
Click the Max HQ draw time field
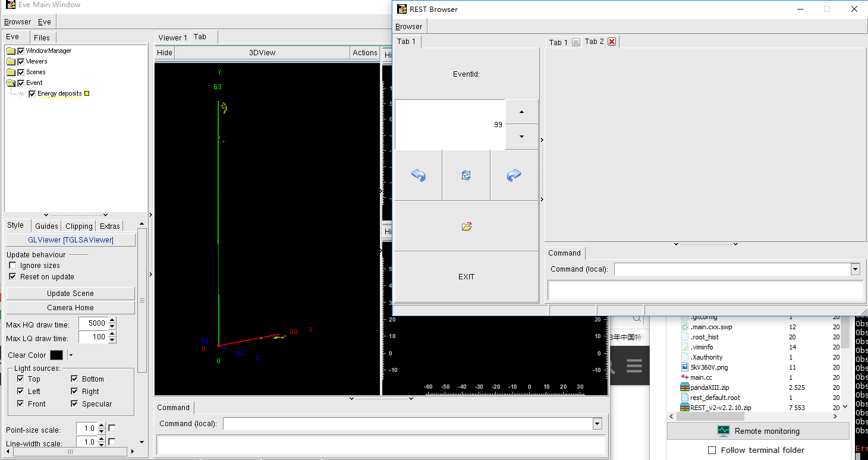point(93,323)
